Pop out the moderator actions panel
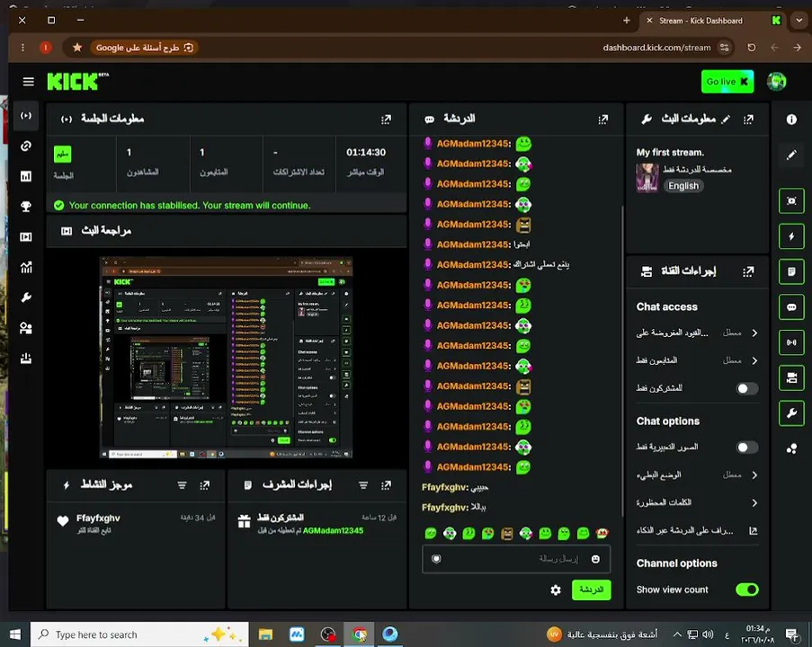The height and width of the screenshot is (647, 812). pos(387,485)
